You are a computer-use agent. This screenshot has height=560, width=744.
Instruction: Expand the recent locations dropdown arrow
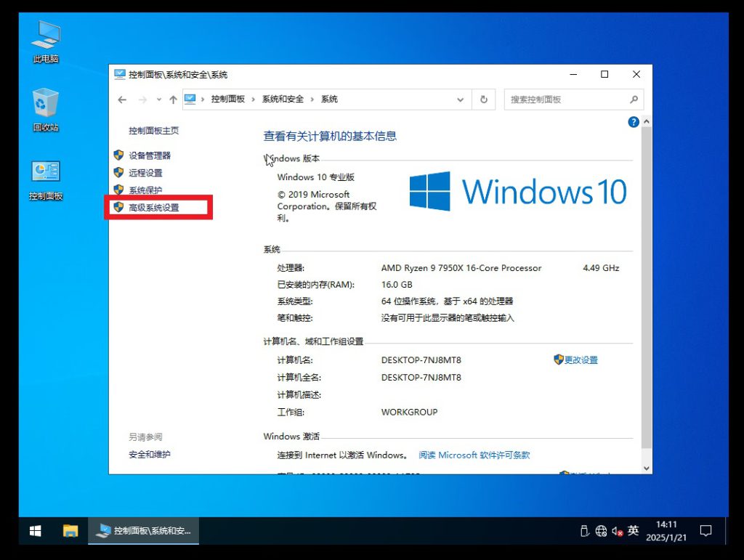coord(158,100)
